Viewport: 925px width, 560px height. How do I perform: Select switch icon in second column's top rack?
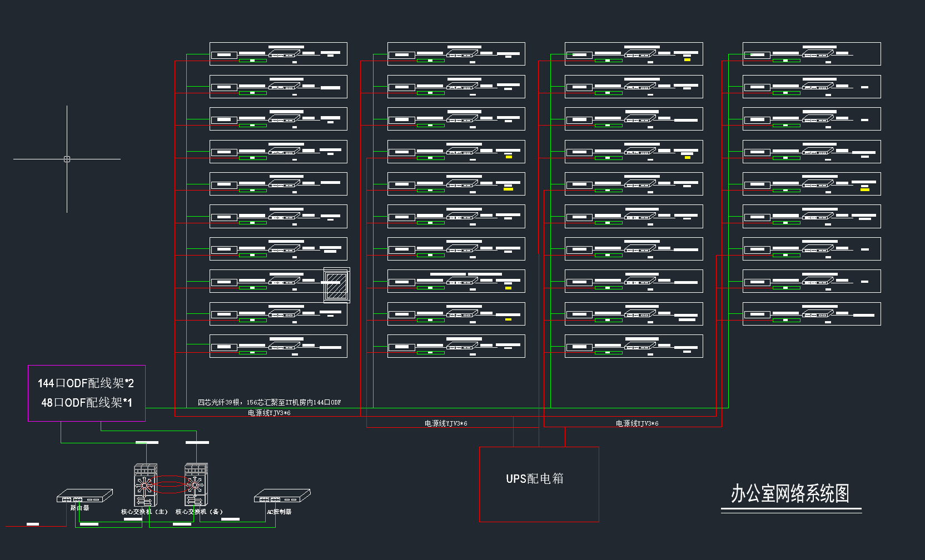click(x=462, y=54)
